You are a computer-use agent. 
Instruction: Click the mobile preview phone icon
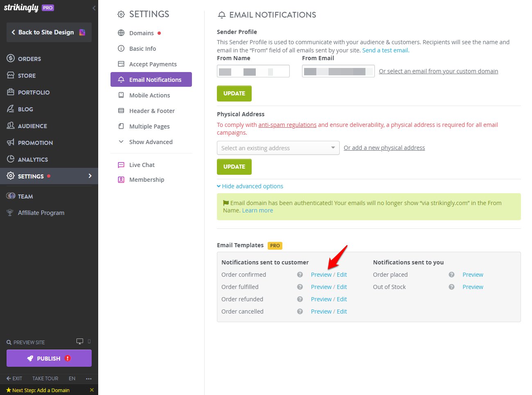[89, 341]
